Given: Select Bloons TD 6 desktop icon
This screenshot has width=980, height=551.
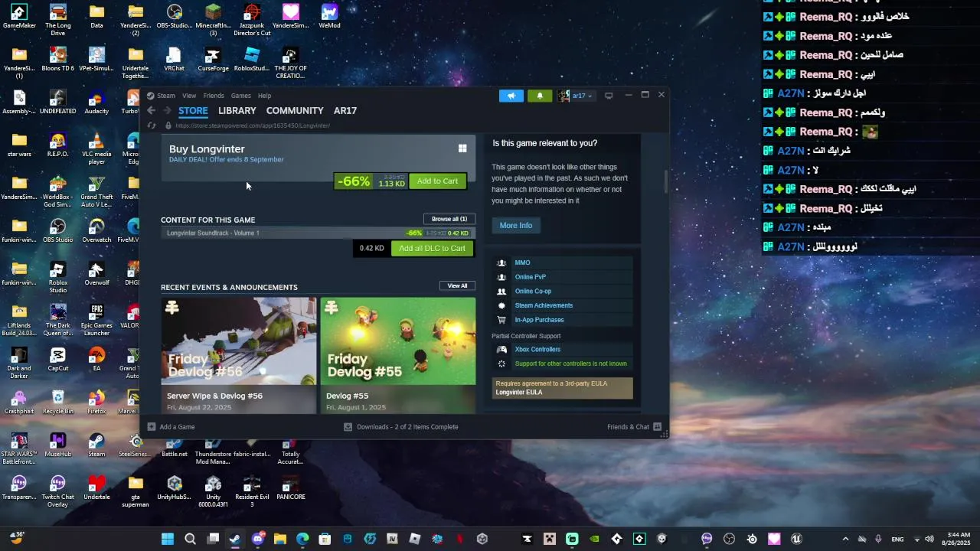Looking at the screenshot, I should pos(57,60).
